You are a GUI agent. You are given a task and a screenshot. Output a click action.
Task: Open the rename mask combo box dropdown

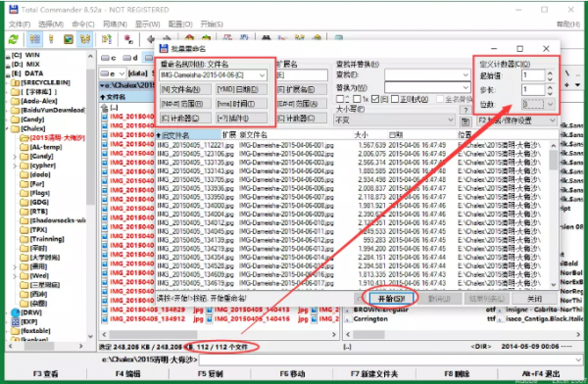[x=262, y=75]
